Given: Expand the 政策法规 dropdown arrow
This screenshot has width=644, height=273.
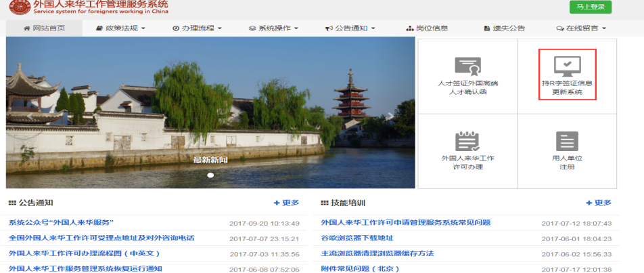Looking at the screenshot, I should coord(143,28).
